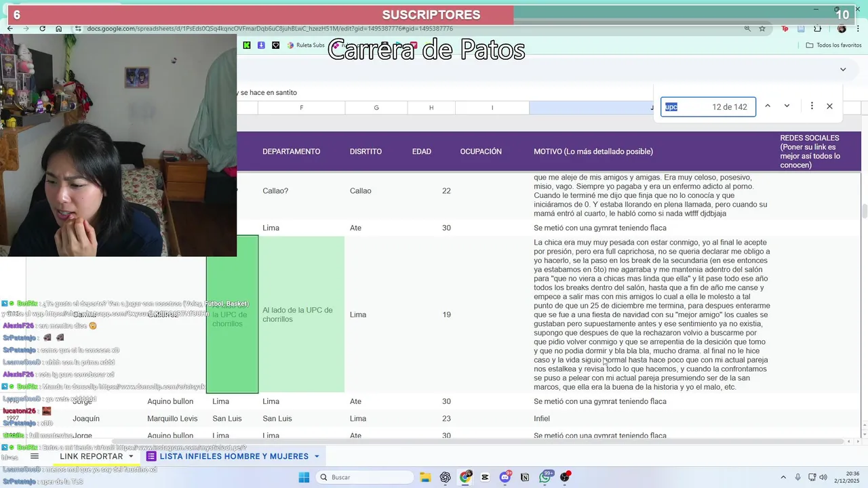Open Ruleta Subs bookmark
This screenshot has height=488, width=868.
pos(307,45)
